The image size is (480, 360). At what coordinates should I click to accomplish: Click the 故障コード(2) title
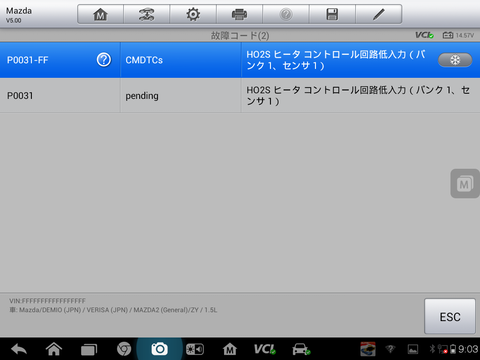(x=240, y=35)
